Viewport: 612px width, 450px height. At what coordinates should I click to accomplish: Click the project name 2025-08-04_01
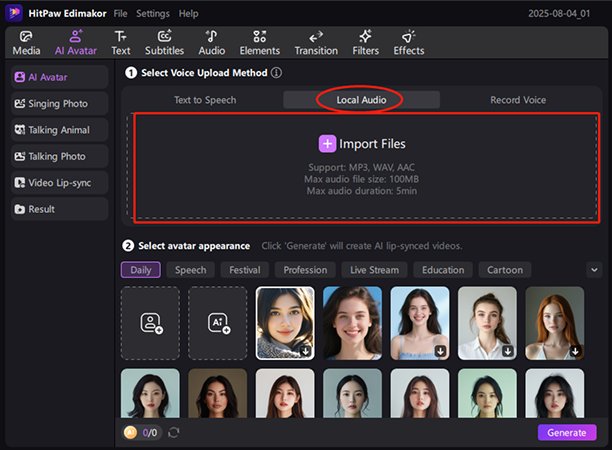pyautogui.click(x=559, y=14)
